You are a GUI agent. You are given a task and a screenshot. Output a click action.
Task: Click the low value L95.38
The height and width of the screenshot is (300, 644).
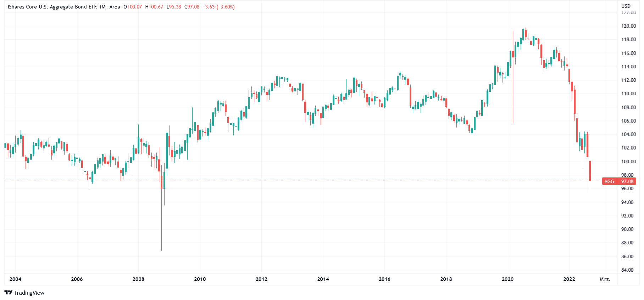click(x=174, y=7)
